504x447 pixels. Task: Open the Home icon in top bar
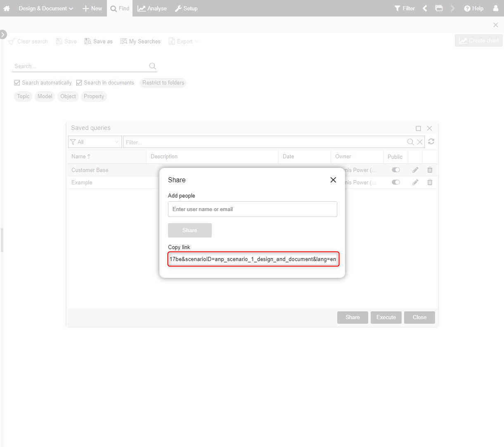[x=7, y=8]
